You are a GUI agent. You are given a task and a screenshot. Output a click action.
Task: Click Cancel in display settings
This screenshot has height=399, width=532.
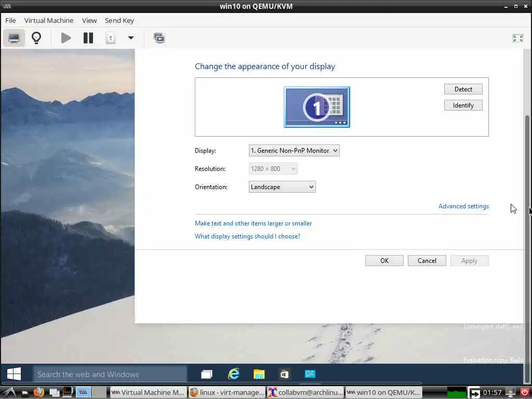point(427,261)
